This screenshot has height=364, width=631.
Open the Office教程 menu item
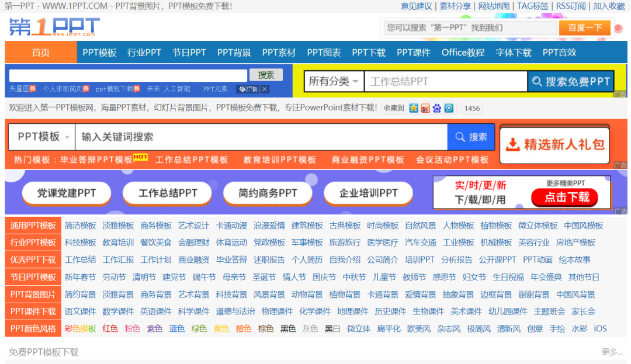click(x=463, y=52)
